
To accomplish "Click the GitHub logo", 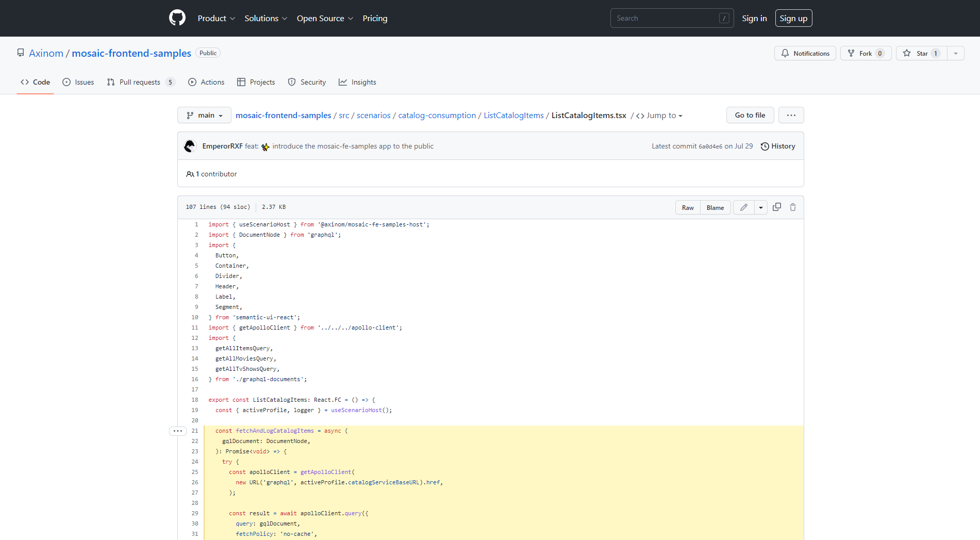I will click(x=177, y=17).
